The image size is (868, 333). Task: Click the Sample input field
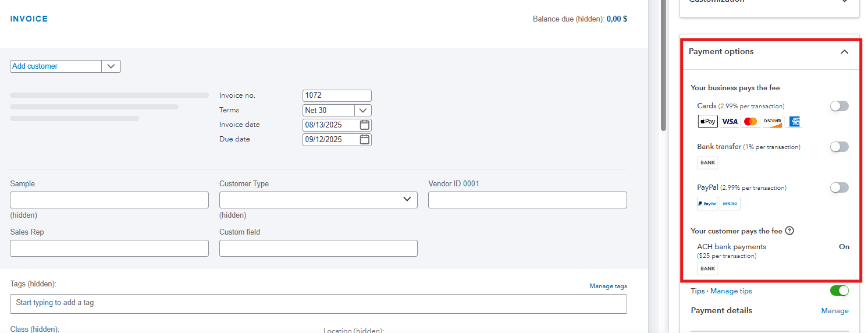coord(109,200)
